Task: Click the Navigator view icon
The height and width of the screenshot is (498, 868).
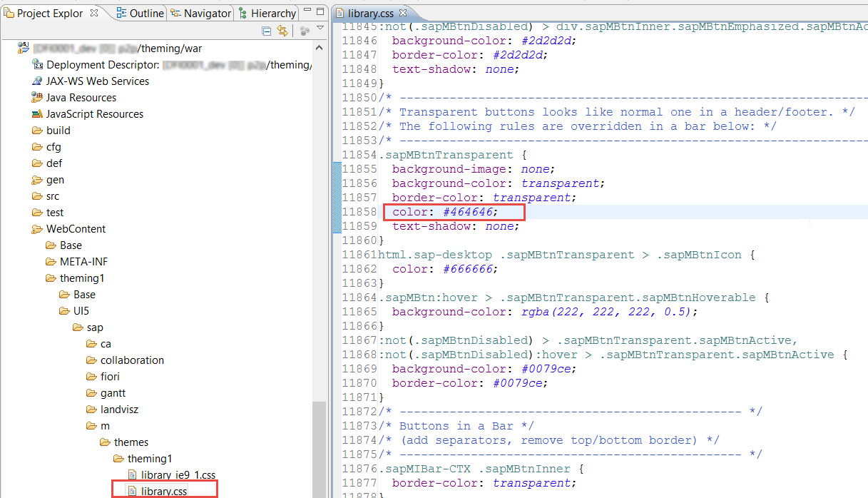Action: (x=176, y=12)
